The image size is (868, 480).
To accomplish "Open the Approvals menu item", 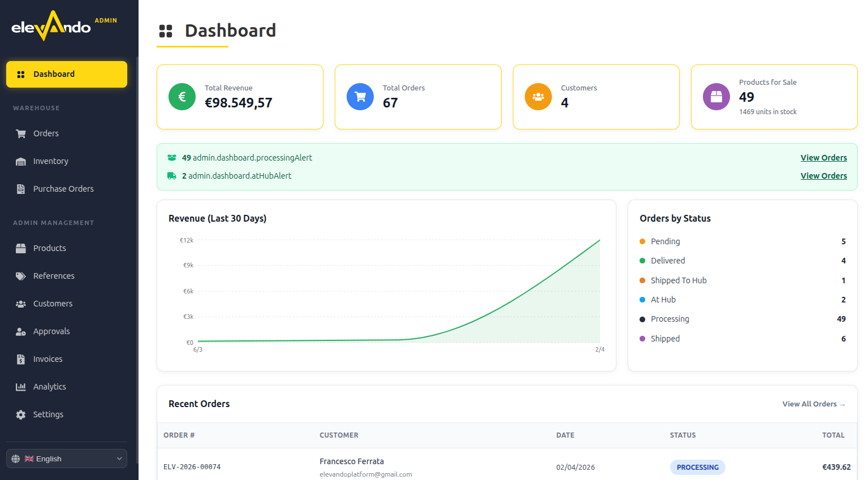I will [x=67, y=331].
